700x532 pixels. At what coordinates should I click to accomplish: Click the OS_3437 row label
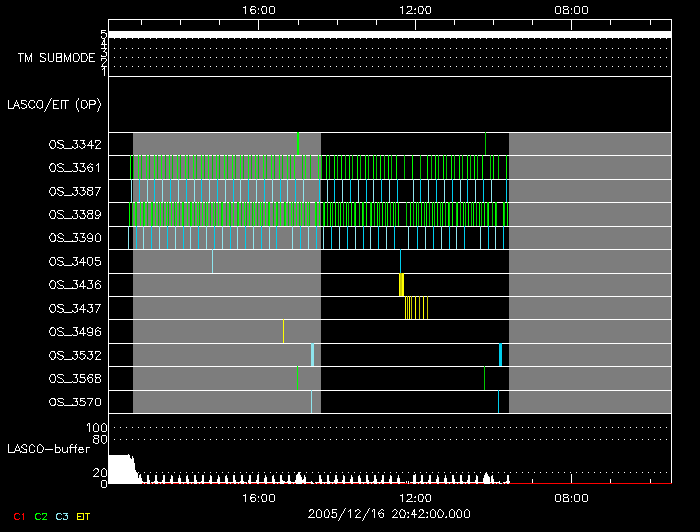75,308
